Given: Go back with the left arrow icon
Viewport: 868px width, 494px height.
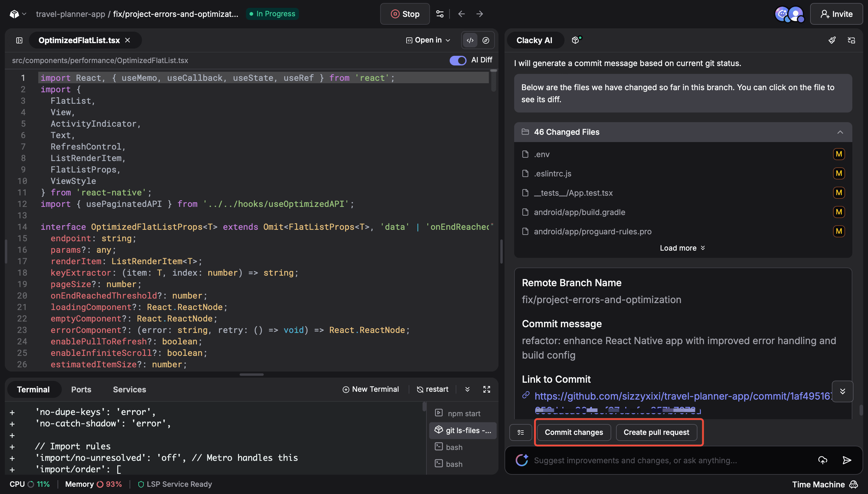Looking at the screenshot, I should tap(461, 14).
